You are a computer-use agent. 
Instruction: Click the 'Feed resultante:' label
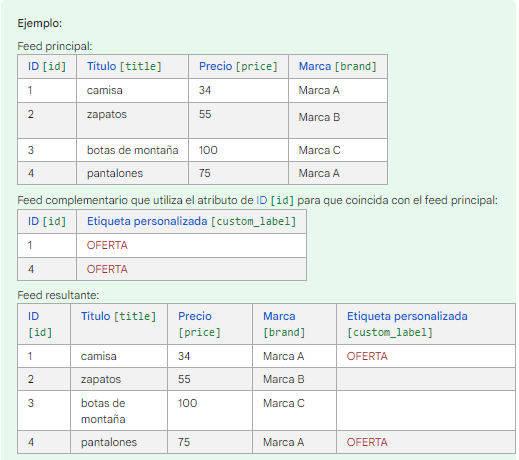click(x=58, y=295)
